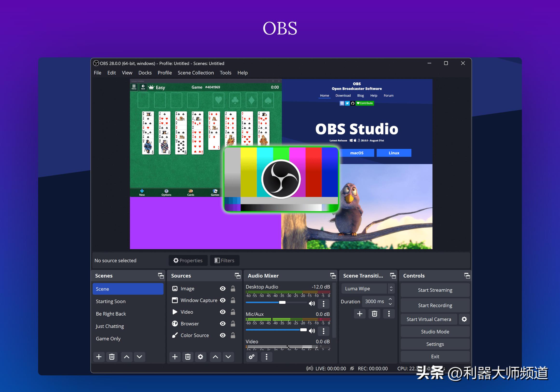Toggle visibility of Browser source
560x392 pixels.
[x=222, y=324]
